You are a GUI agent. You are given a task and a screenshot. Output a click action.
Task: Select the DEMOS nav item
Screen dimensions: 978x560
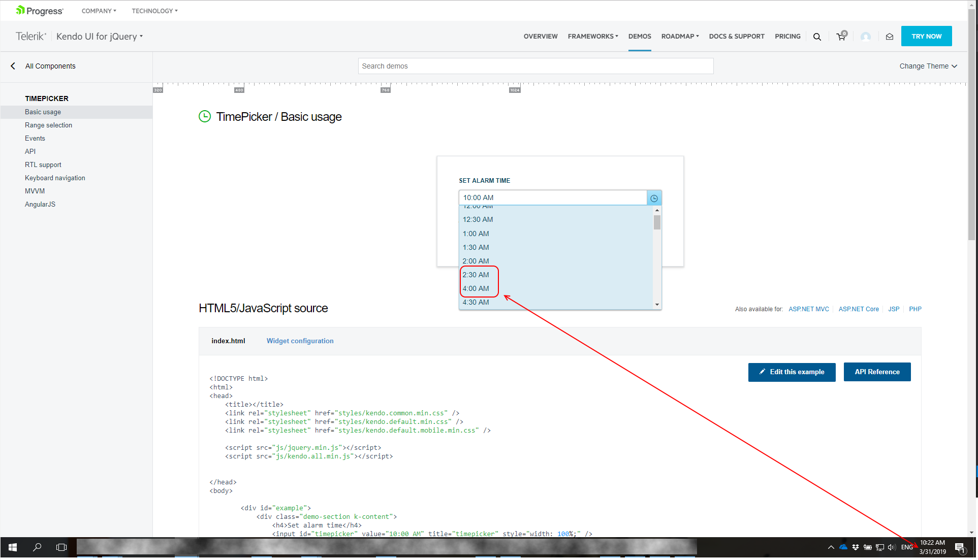click(640, 37)
